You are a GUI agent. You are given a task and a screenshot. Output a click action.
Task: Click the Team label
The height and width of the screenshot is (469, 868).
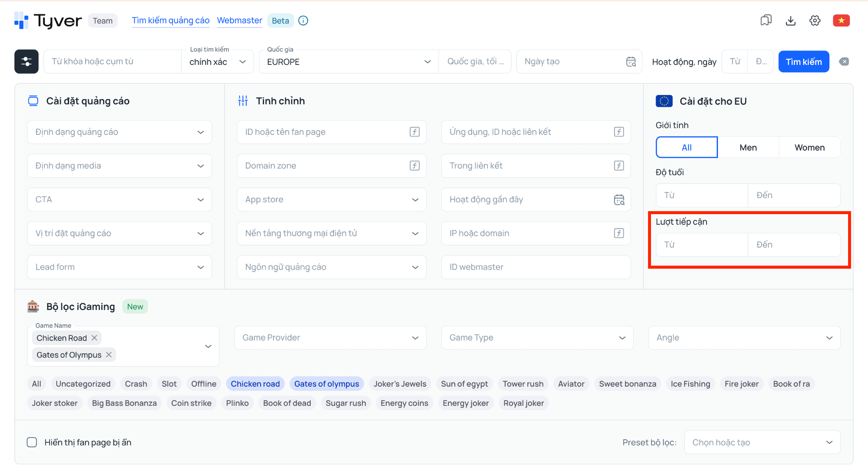[x=103, y=20]
